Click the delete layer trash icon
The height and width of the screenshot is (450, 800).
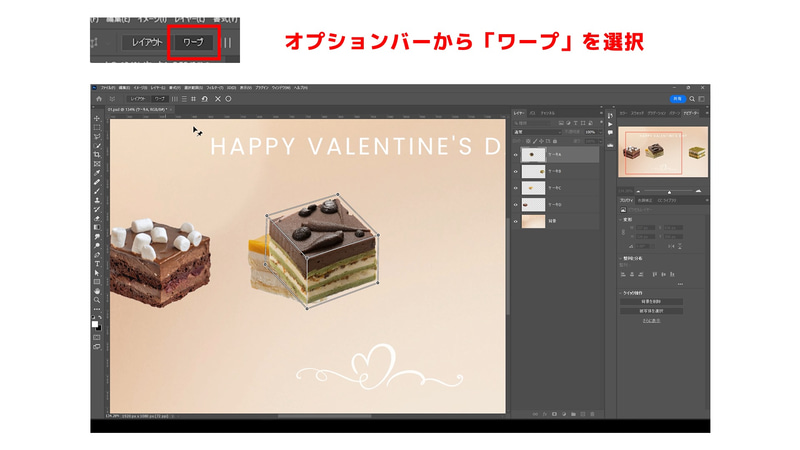click(592, 414)
